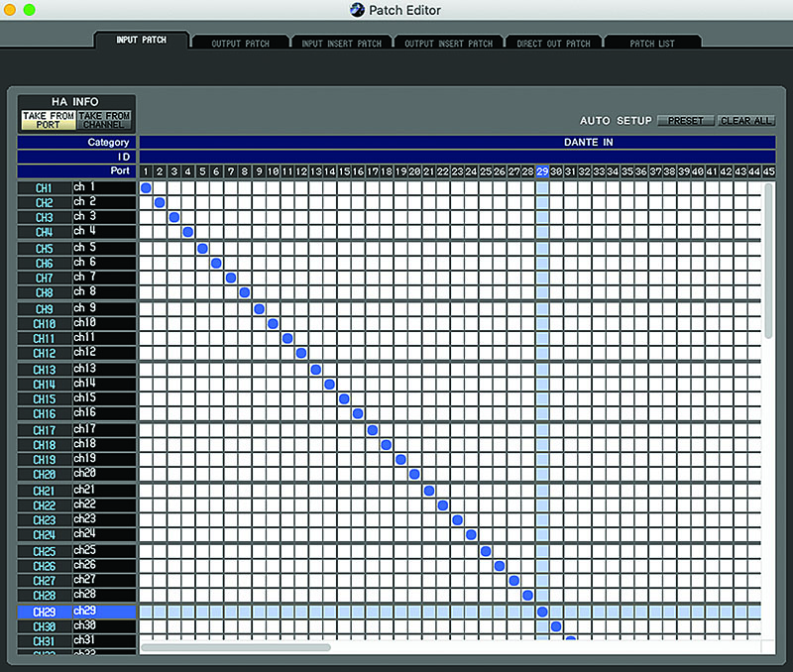The width and height of the screenshot is (793, 672).
Task: Toggle patch of CH29 to port 29
Action: click(542, 612)
